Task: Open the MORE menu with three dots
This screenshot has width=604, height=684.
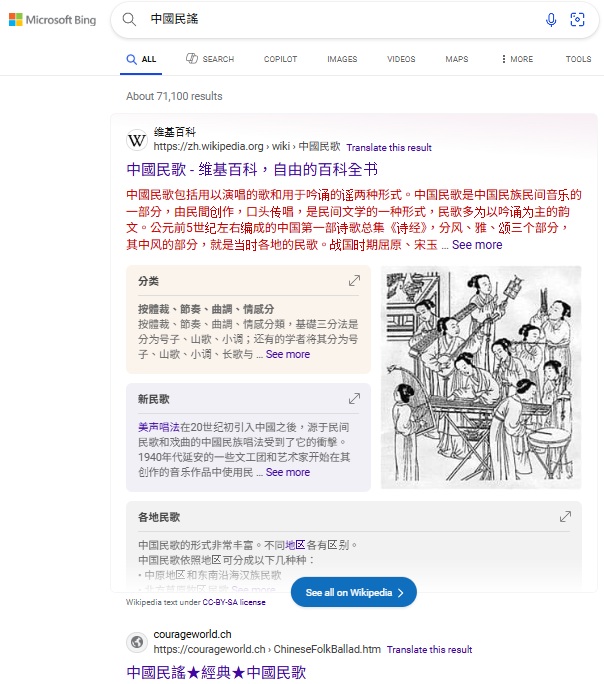Action: 517,59
